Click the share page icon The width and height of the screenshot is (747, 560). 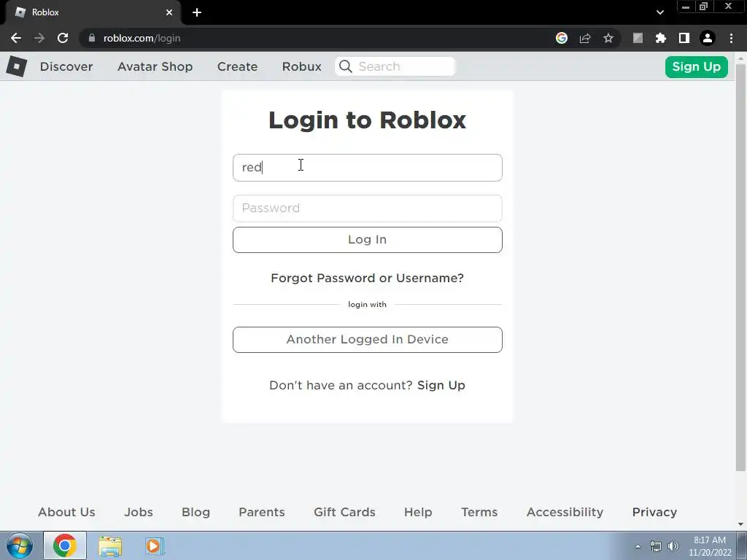(x=585, y=38)
